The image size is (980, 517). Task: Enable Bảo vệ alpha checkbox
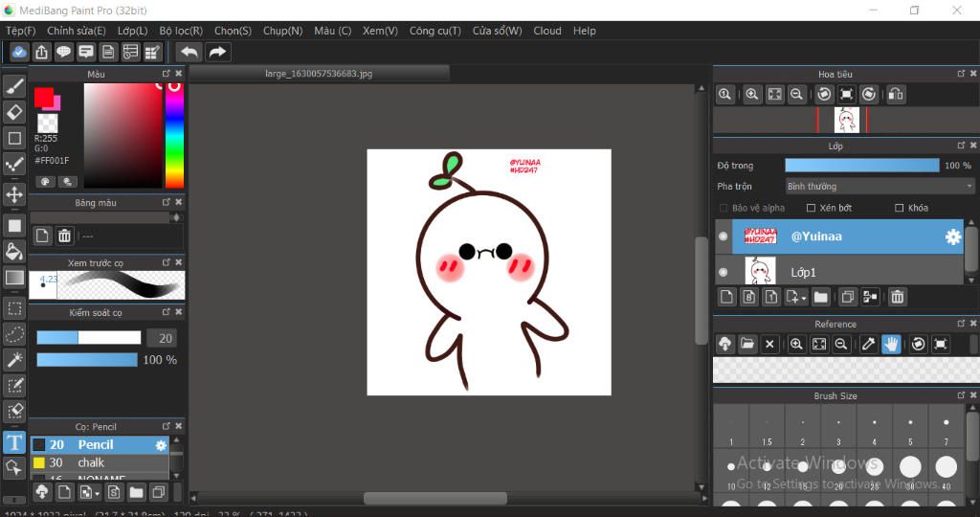(x=724, y=208)
